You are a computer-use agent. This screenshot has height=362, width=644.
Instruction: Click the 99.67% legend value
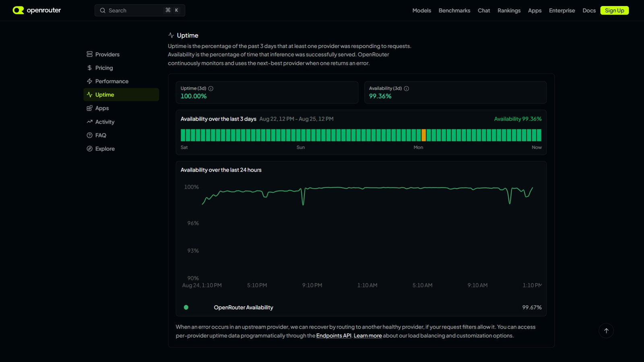point(532,307)
